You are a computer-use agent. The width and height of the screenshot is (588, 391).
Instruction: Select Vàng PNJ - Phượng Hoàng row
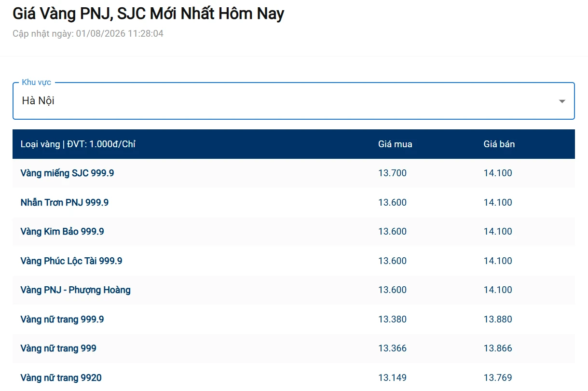(293, 290)
